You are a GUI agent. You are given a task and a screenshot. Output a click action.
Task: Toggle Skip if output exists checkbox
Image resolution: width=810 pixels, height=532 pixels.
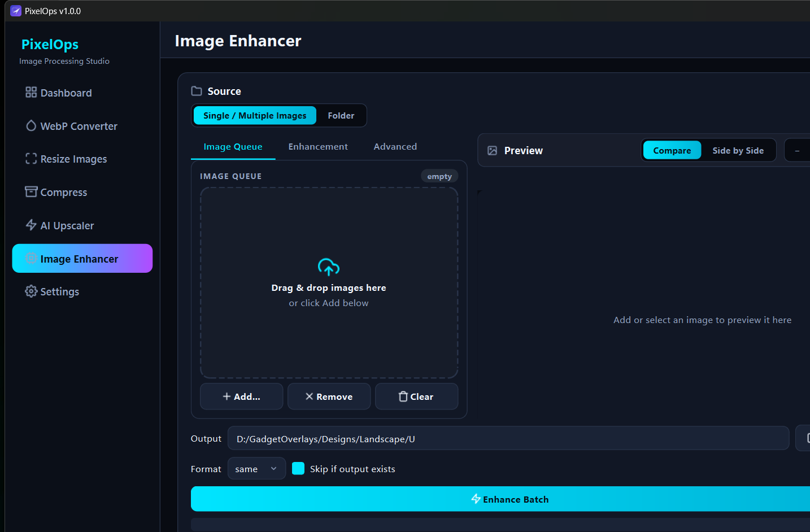click(x=298, y=468)
